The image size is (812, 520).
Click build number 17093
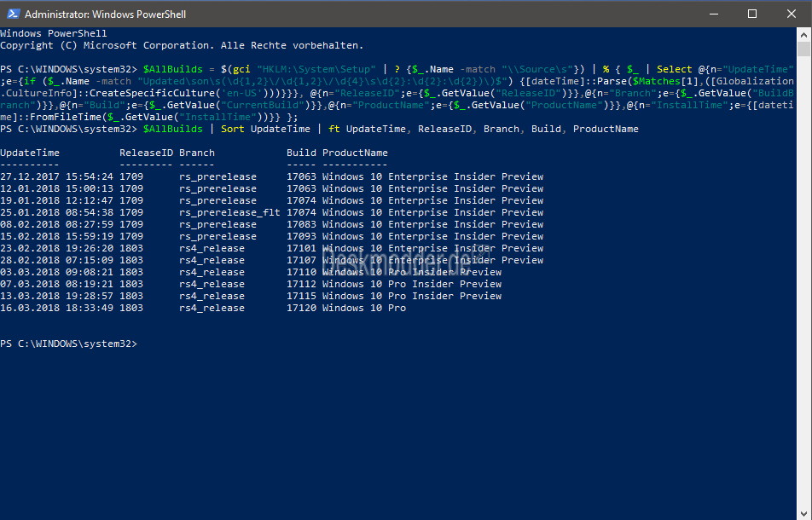coord(301,236)
